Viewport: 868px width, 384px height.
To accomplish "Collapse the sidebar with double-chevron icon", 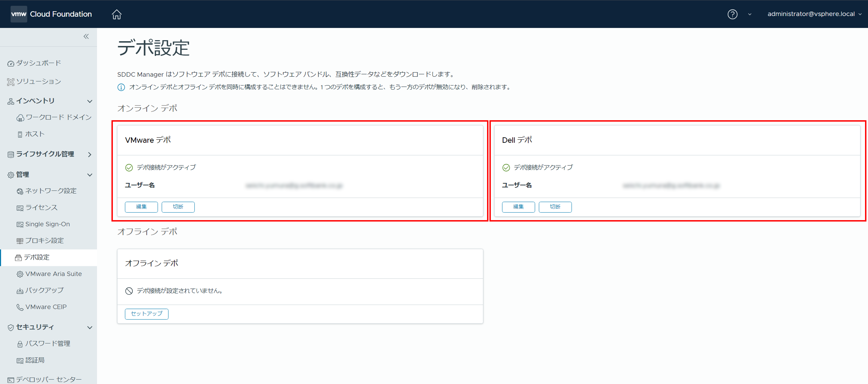I will (86, 36).
